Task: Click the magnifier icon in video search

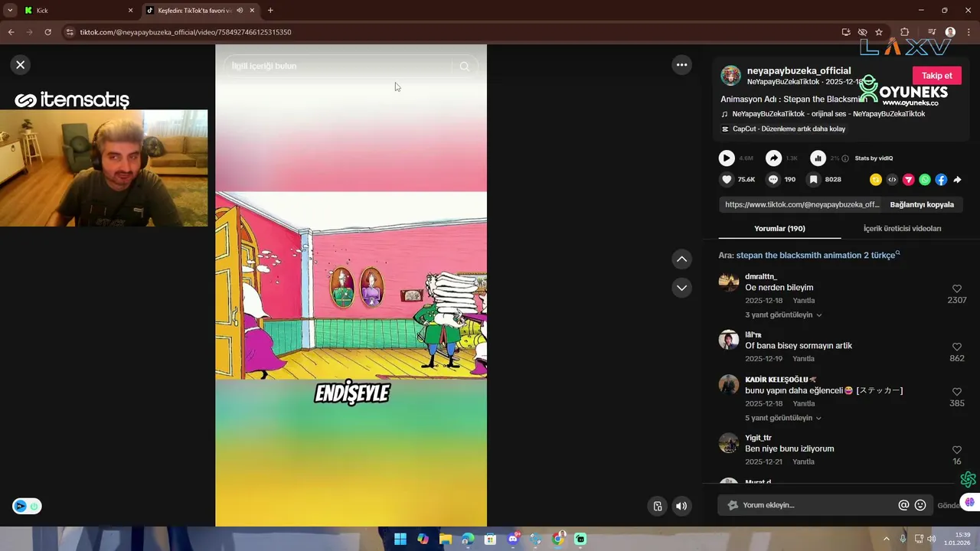Action: tap(464, 67)
